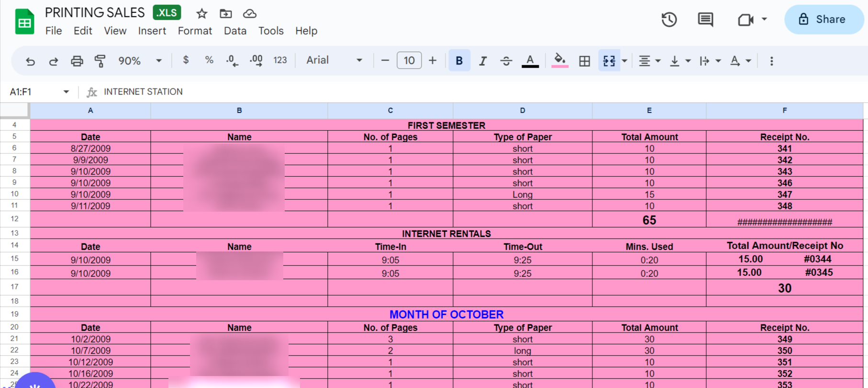View cloud save status icon
The image size is (868, 388).
pos(250,13)
